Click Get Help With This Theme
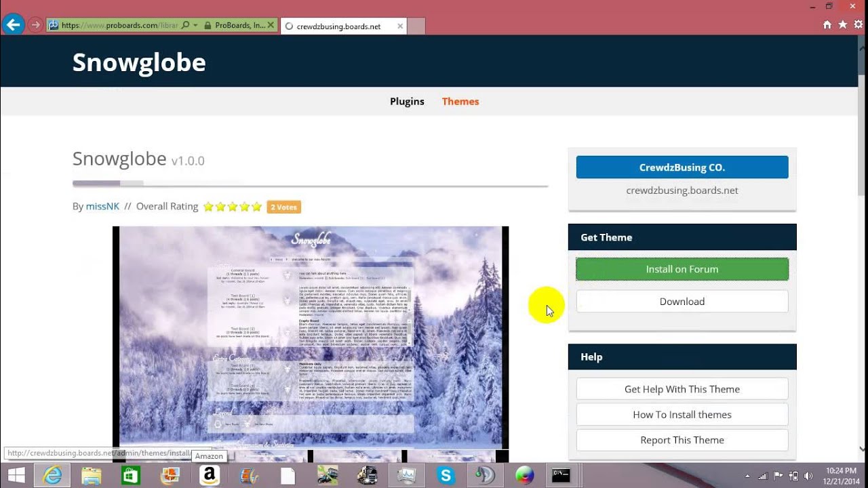 pos(682,389)
